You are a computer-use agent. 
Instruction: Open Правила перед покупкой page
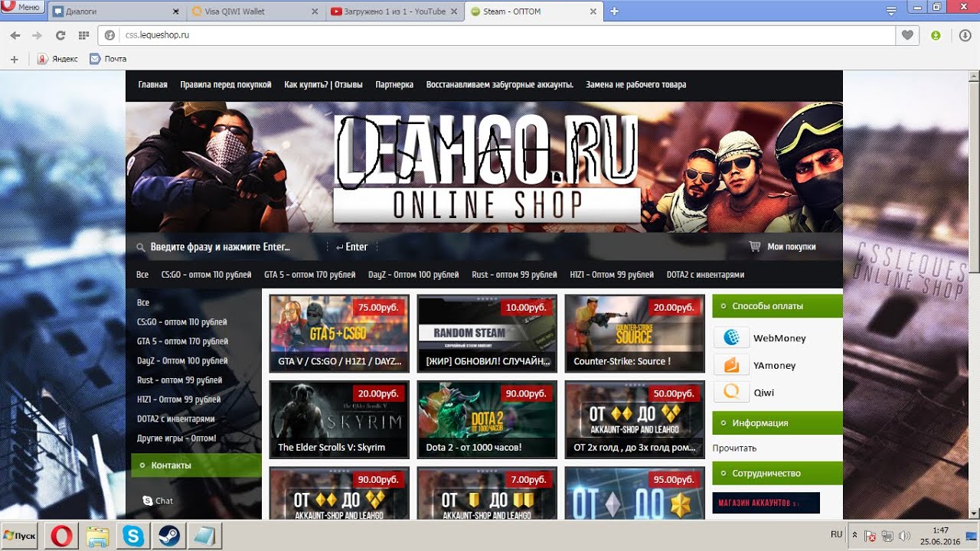(226, 85)
